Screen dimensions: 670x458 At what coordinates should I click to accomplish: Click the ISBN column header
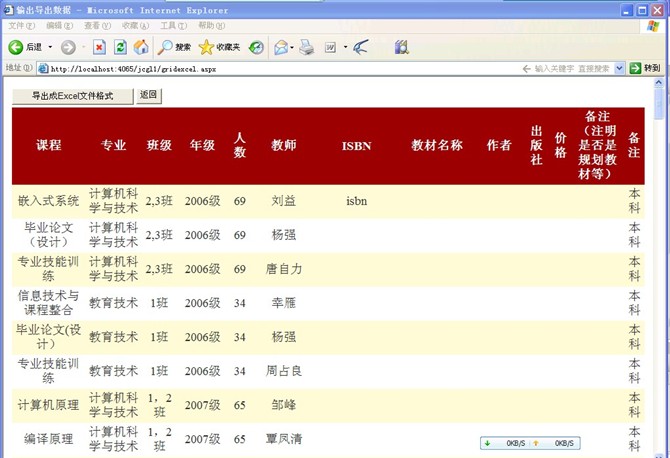tap(356, 146)
